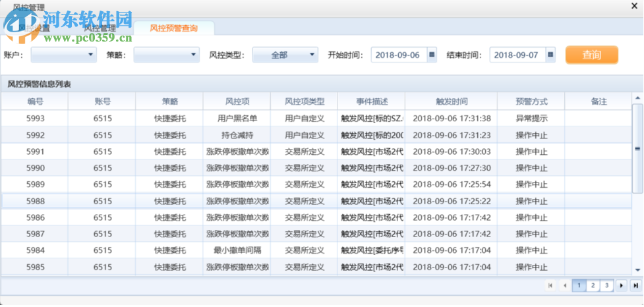Open the start date calendar picker icon
The width and height of the screenshot is (644, 307).
click(432, 55)
